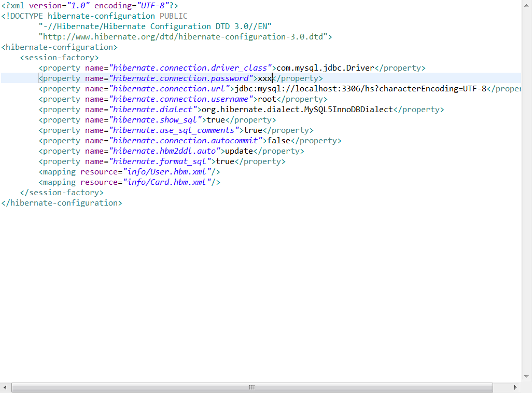
Task: Click the root username value
Action: pos(267,99)
